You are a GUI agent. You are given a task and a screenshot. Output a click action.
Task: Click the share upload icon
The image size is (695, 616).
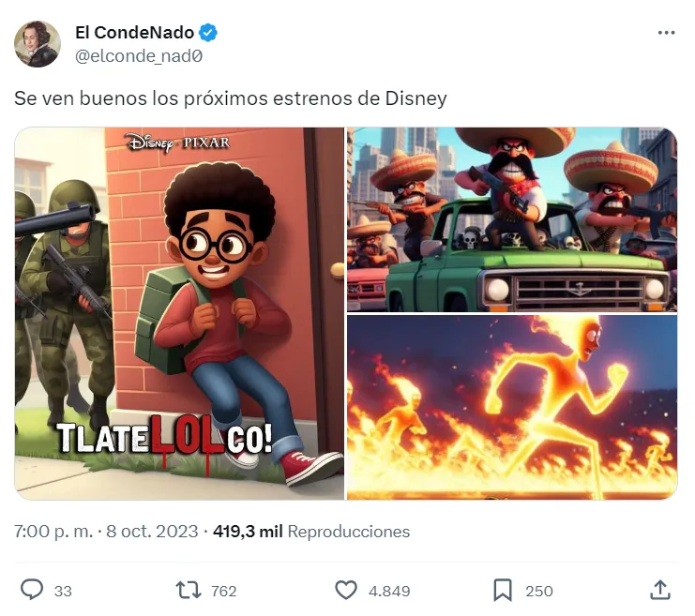pos(660,590)
